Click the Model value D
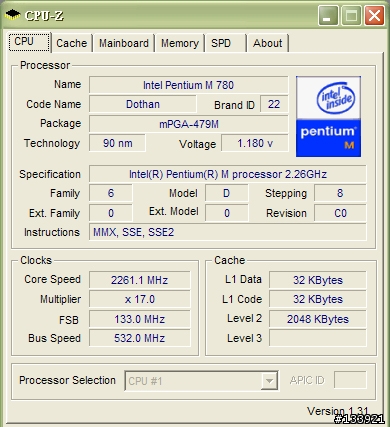This screenshot has width=390, height=427. pyautogui.click(x=227, y=193)
